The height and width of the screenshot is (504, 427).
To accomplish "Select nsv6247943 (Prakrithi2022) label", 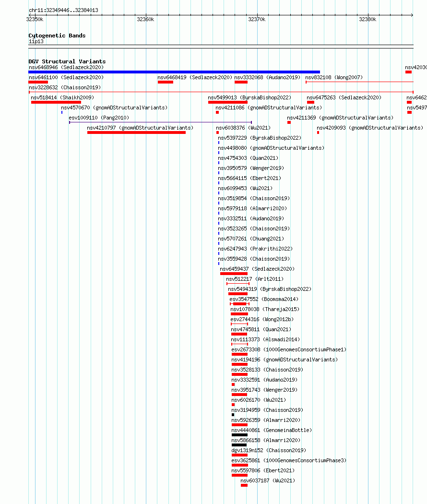I will click(x=255, y=249).
